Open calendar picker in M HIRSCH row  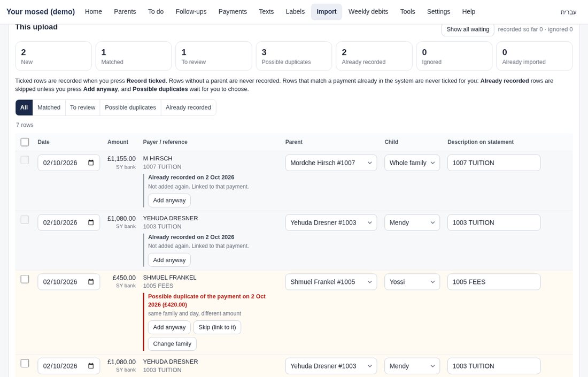coord(91,163)
